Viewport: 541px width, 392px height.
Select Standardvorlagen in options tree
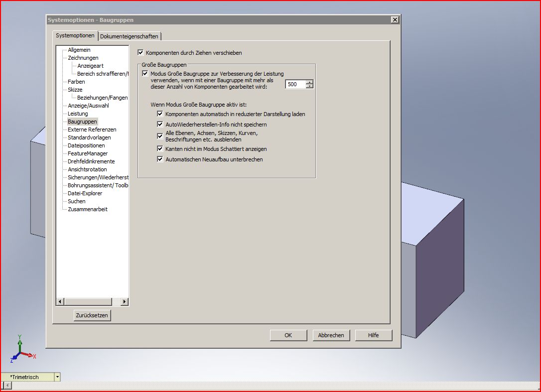(89, 137)
